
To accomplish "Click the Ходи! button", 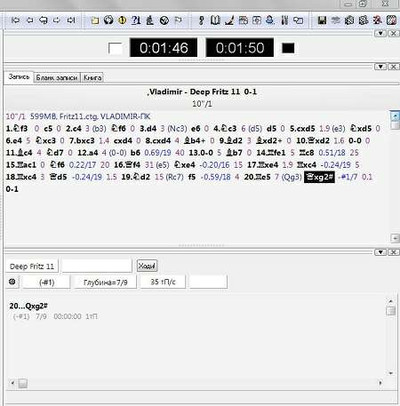I will 147,266.
